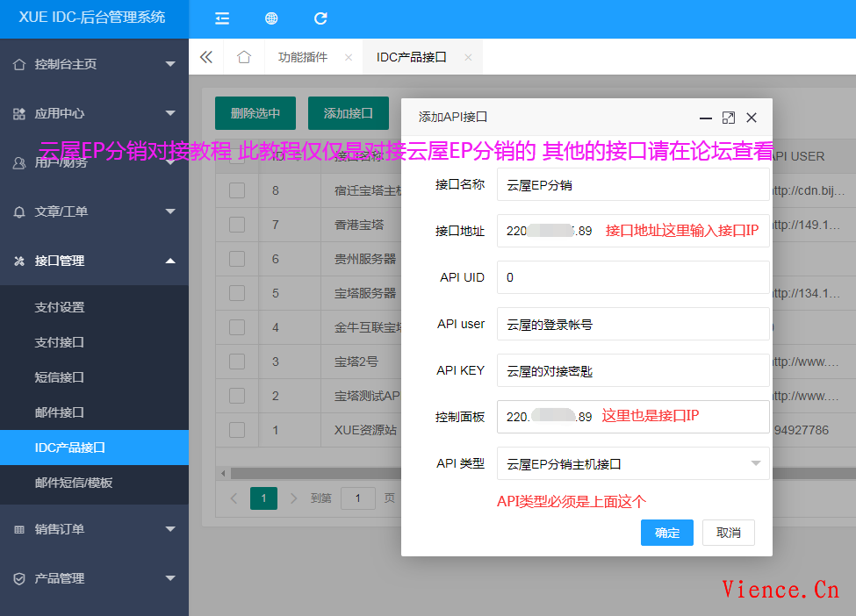Collapse tabs with the double-arrow icon
This screenshot has width=856, height=616.
click(x=205, y=56)
